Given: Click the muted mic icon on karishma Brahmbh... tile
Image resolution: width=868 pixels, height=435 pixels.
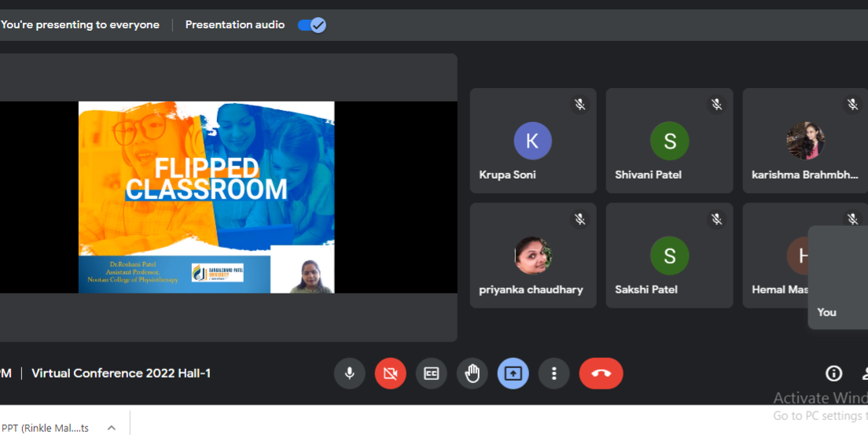Looking at the screenshot, I should tap(852, 104).
